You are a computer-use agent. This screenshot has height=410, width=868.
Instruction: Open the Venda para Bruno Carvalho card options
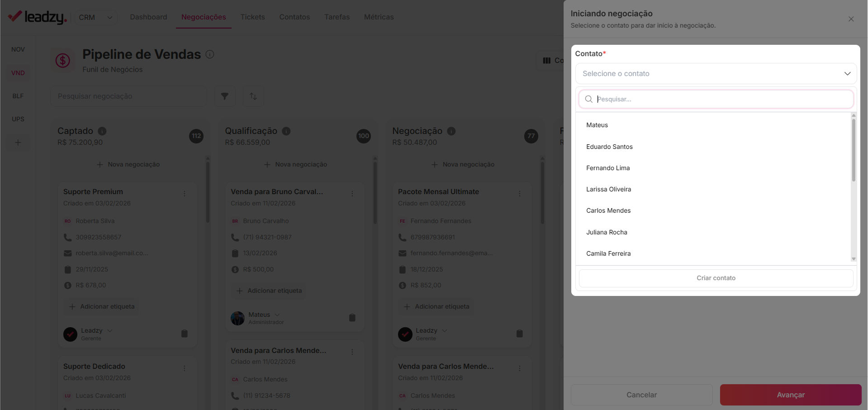pyautogui.click(x=352, y=194)
